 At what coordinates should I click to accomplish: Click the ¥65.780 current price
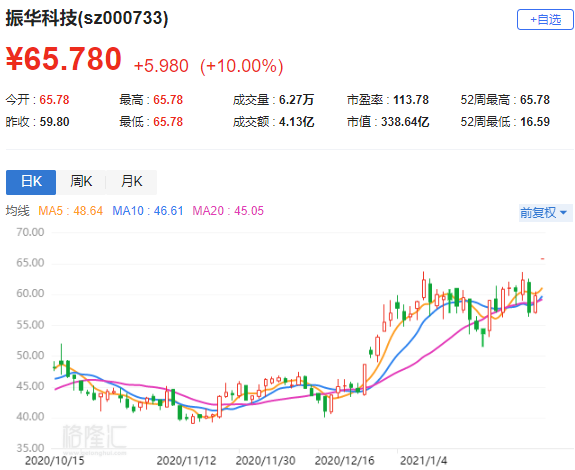pyautogui.click(x=64, y=59)
